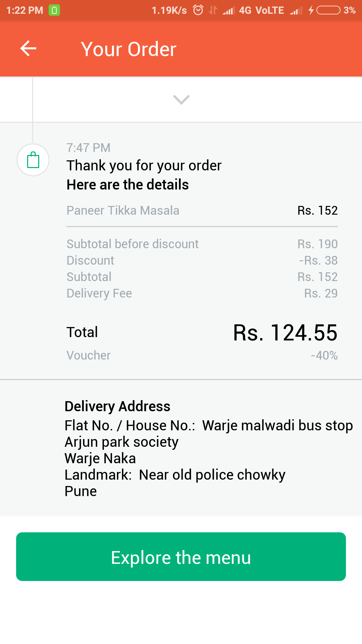The width and height of the screenshot is (362, 644).
Task: Tap the Discount row label
Action: pos(90,260)
